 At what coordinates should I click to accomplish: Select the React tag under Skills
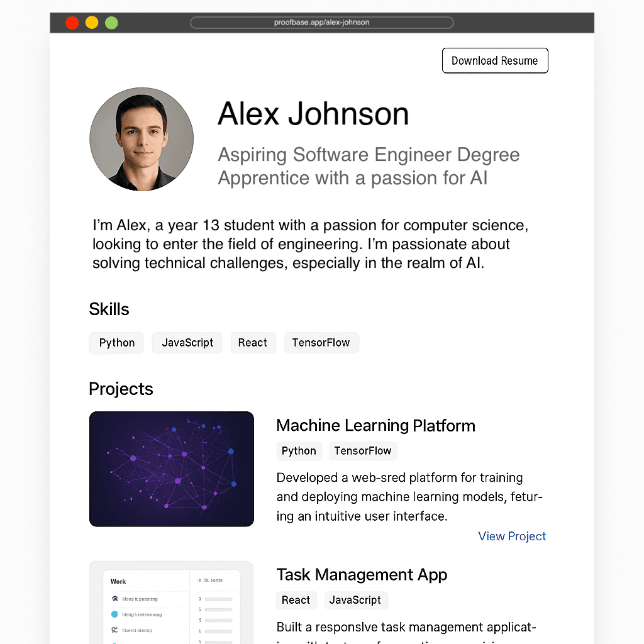coord(253,343)
